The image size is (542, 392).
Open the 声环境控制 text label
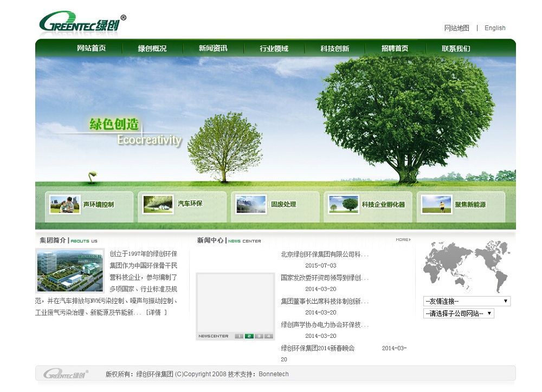pyautogui.click(x=98, y=205)
